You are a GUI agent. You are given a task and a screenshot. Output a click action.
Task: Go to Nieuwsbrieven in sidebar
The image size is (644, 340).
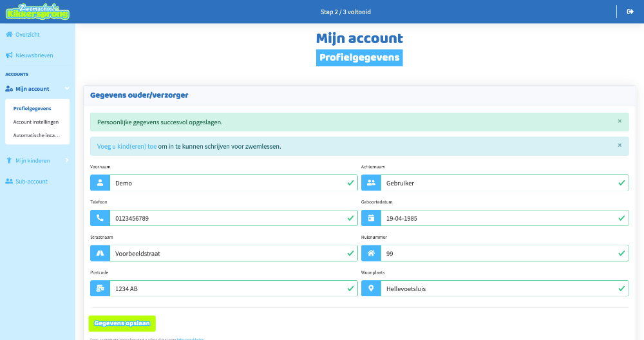pyautogui.click(x=33, y=55)
